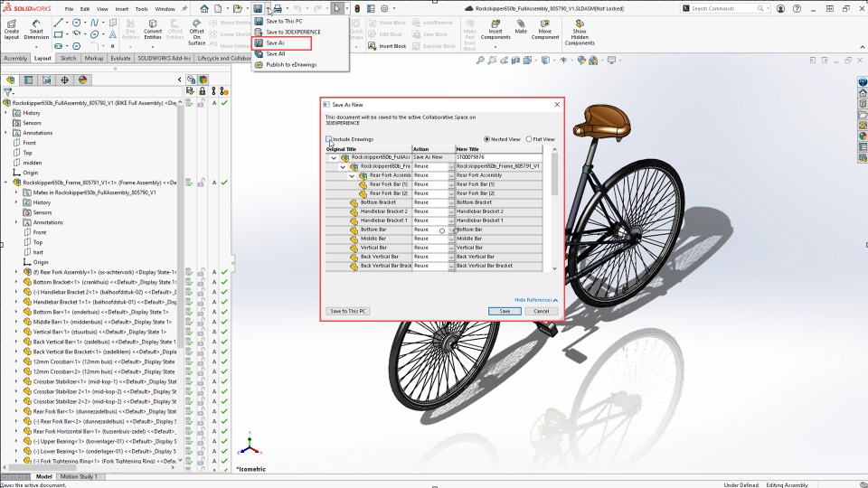The width and height of the screenshot is (868, 488).
Task: Open the ConfigurationManager tab icon
Action: click(46, 80)
